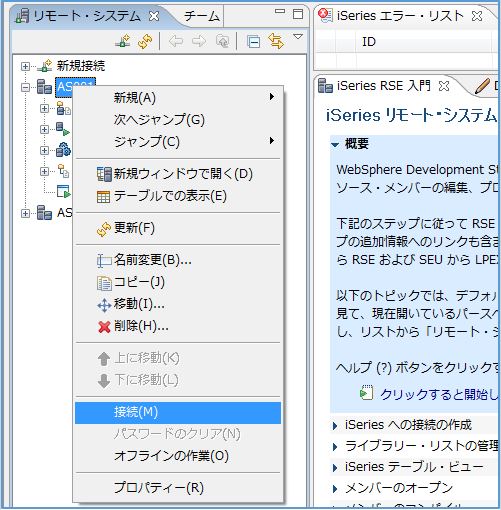Viewport: 501px width, 510px height.
Task: Choose テーブルでの表示(E)
Action: tap(178, 196)
